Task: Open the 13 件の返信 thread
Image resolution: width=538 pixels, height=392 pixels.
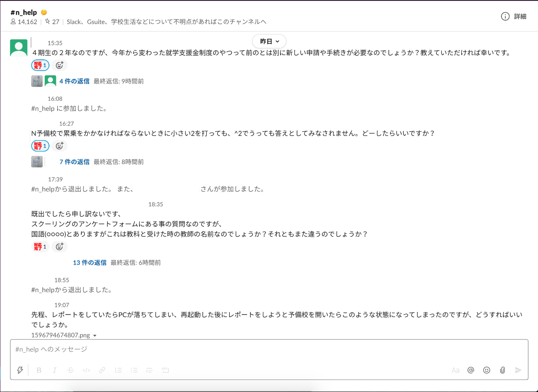Action: coord(90,262)
